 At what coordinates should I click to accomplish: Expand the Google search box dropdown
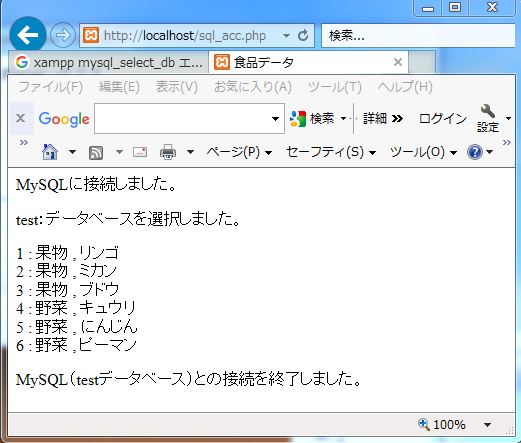pos(275,119)
